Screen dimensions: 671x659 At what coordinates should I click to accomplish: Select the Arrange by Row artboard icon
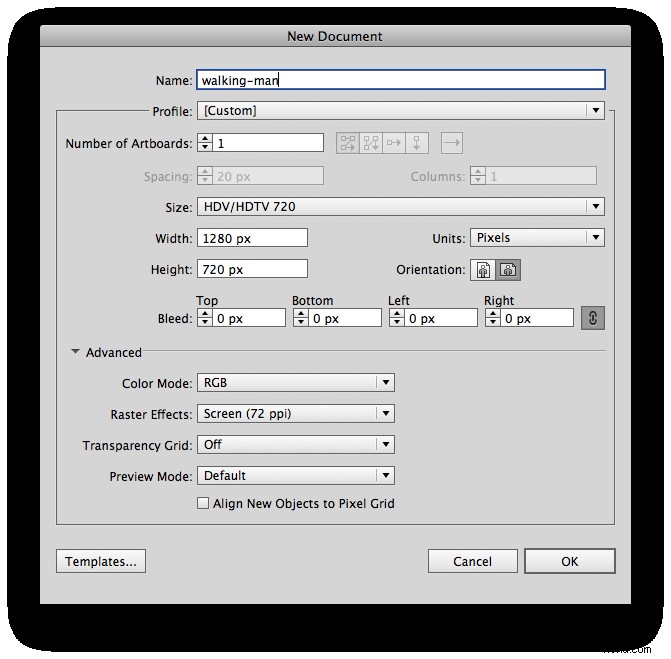tap(394, 143)
